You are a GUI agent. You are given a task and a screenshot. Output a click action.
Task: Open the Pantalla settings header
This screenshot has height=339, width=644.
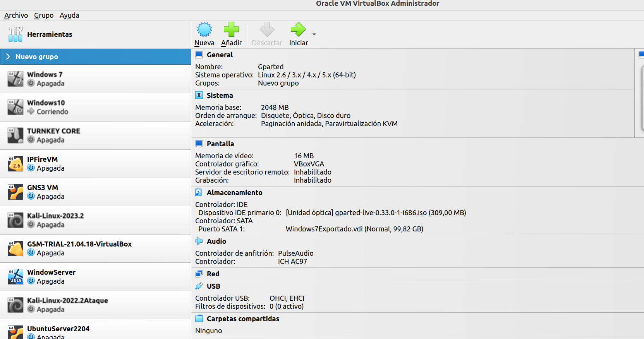click(x=220, y=144)
